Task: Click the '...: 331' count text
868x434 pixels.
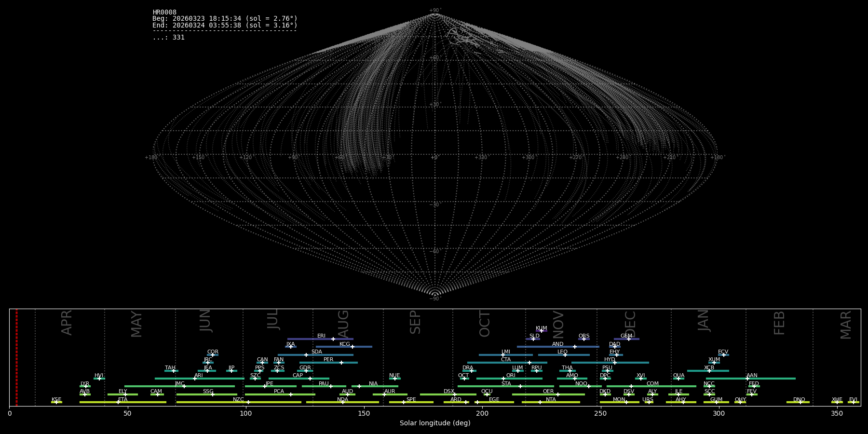Action: (168, 38)
